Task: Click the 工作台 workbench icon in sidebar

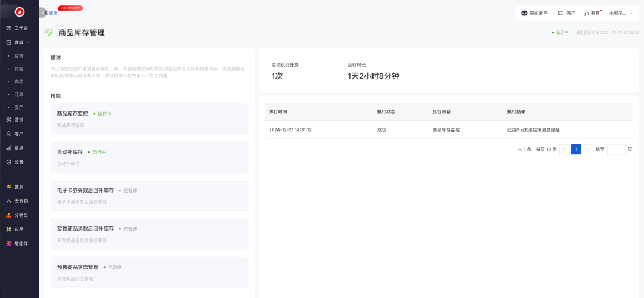Action: pyautogui.click(x=9, y=28)
